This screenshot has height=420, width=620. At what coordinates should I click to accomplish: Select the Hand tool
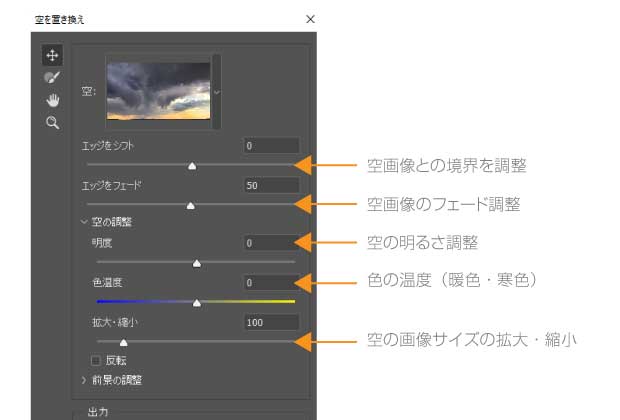pos(52,100)
